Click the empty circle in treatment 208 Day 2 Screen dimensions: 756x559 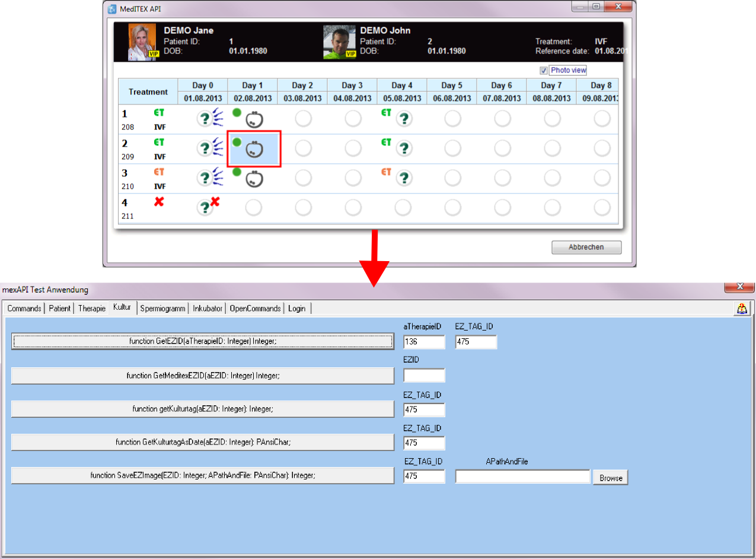pyautogui.click(x=303, y=119)
